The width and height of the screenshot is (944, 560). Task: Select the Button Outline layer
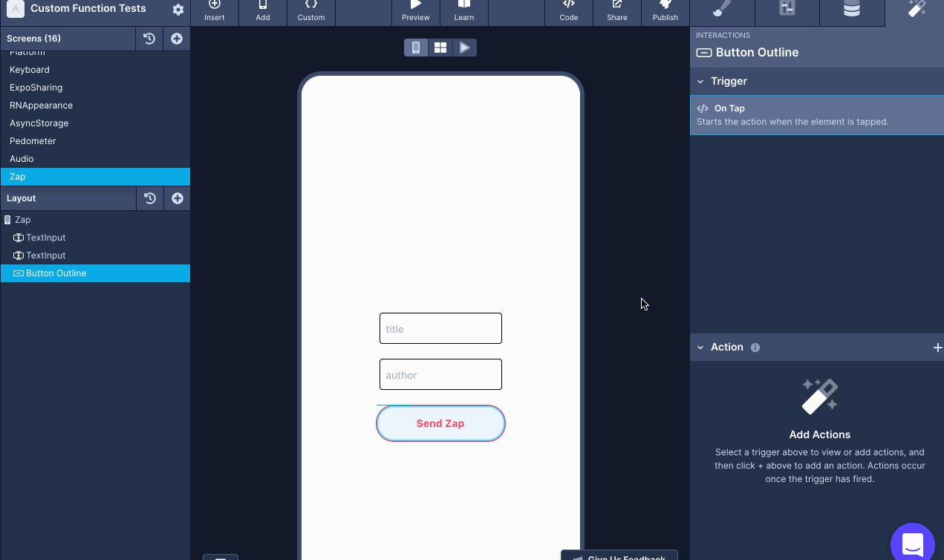(x=95, y=273)
